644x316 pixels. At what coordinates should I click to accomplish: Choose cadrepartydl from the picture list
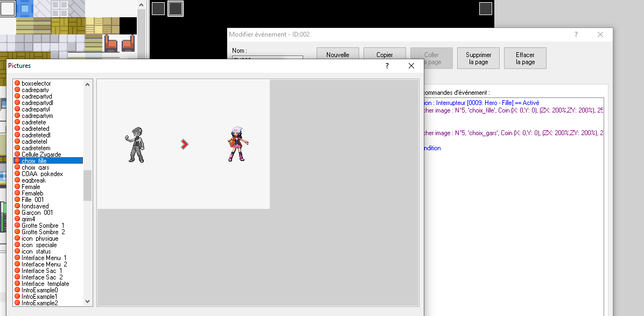tap(37, 103)
